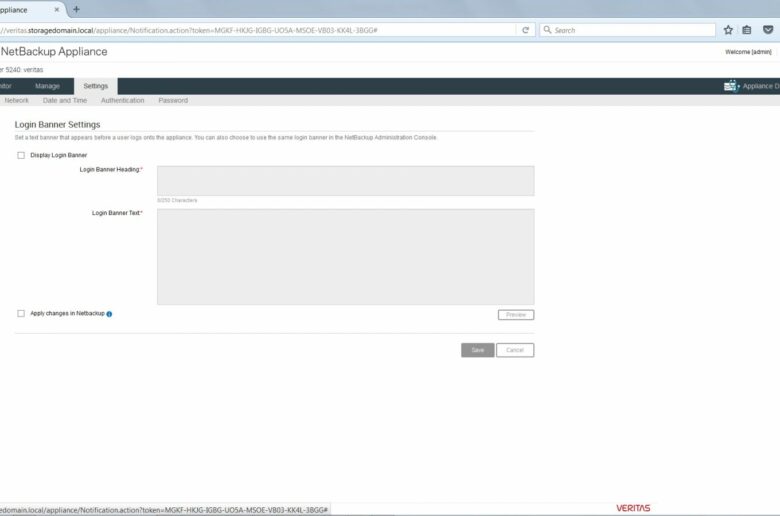
Task: Select the Settings tab
Action: click(x=96, y=86)
